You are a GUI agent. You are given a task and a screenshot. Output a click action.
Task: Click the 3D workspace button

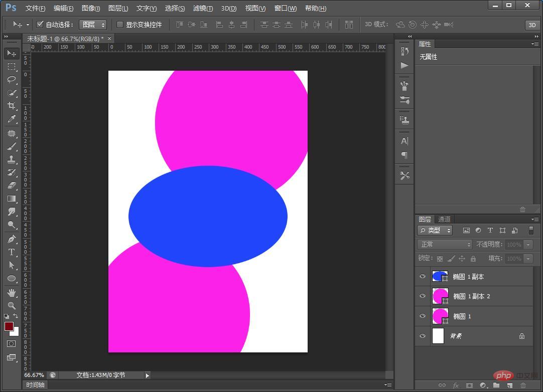532,25
